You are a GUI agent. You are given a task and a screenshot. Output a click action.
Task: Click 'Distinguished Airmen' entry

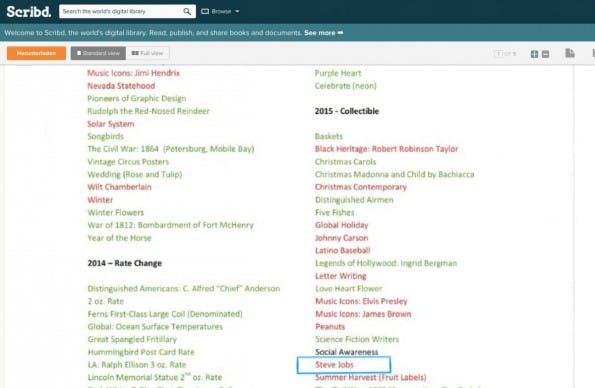point(354,200)
